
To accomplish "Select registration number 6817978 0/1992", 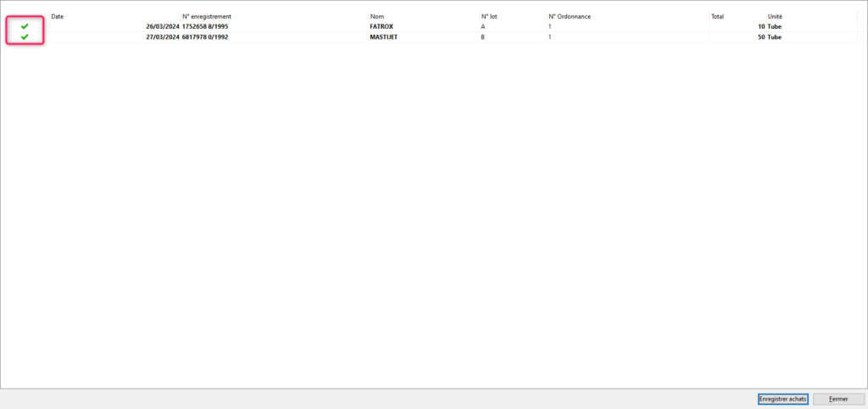I will pos(205,37).
